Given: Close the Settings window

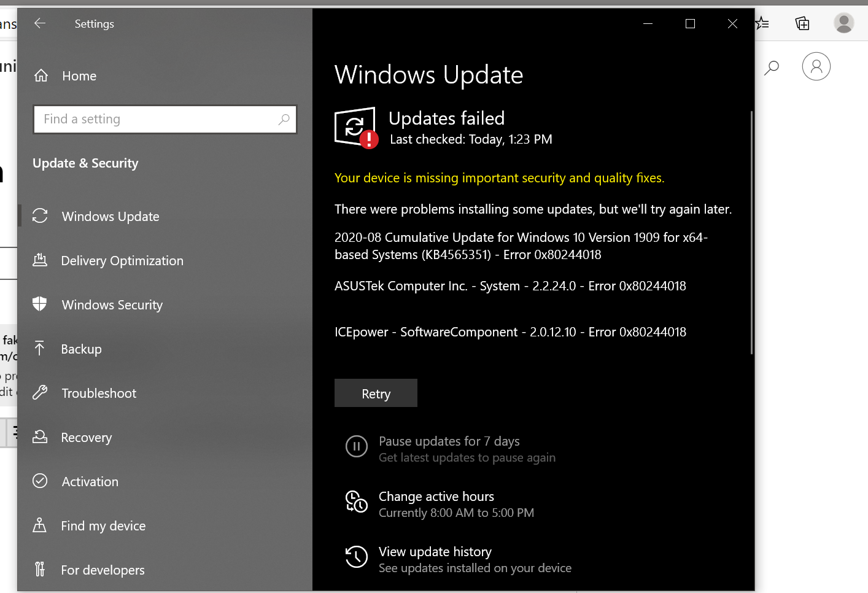Looking at the screenshot, I should (x=732, y=23).
